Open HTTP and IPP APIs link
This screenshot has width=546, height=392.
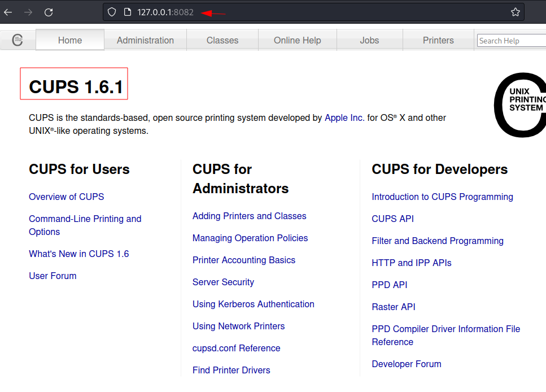[412, 263]
